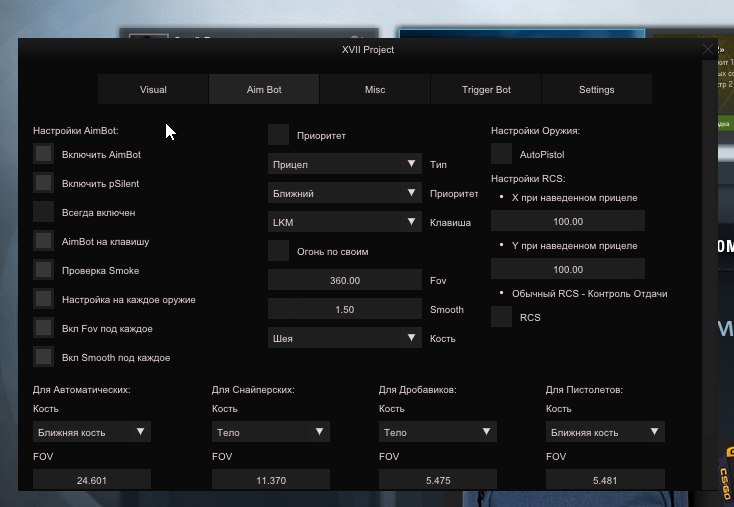Click the Для Пистолетов label

pos(584,389)
